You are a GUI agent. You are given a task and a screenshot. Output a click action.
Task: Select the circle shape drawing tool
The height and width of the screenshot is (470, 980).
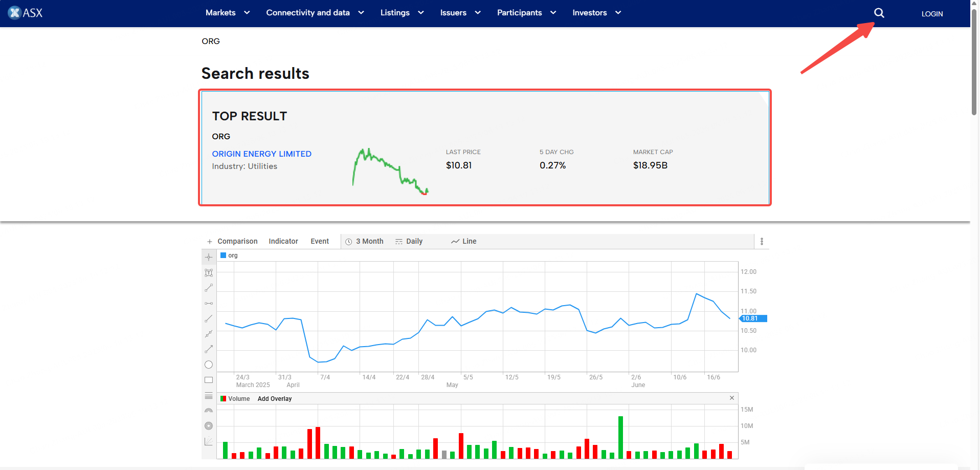(x=209, y=365)
